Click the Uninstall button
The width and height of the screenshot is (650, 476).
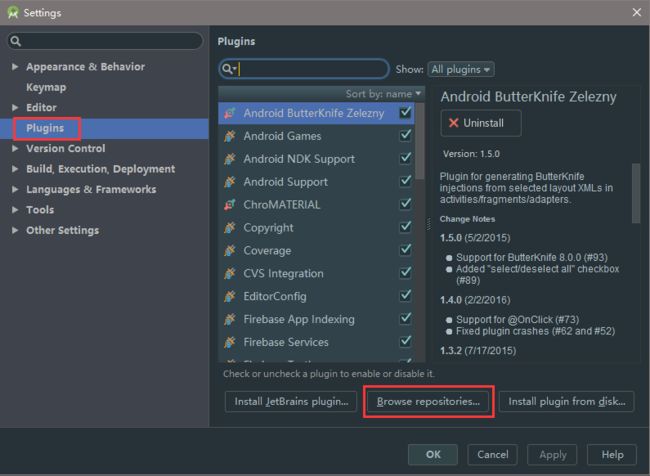[481, 123]
